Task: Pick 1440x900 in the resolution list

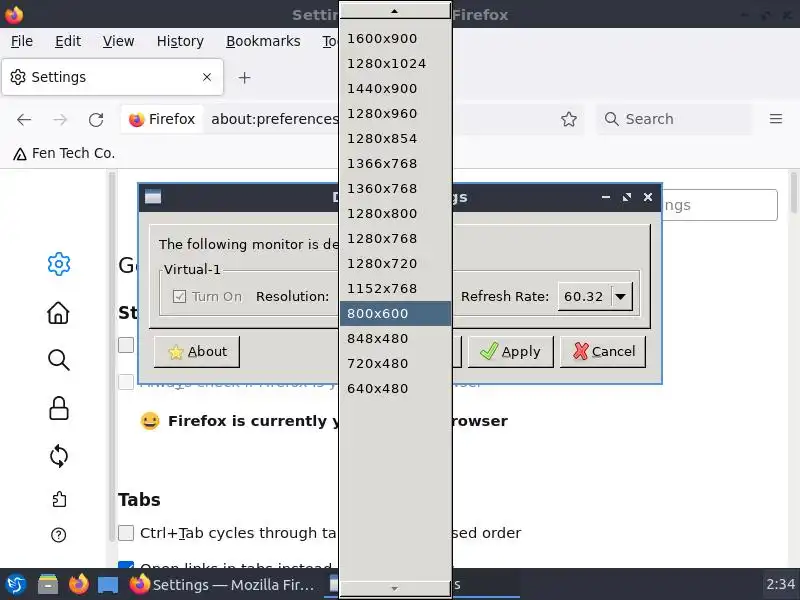Action: pyautogui.click(x=395, y=89)
